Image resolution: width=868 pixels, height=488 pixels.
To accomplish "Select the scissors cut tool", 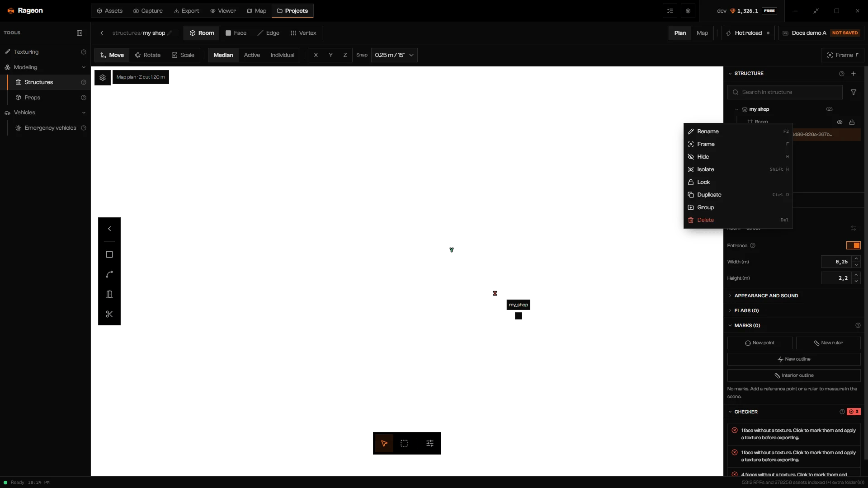I will coord(109,314).
